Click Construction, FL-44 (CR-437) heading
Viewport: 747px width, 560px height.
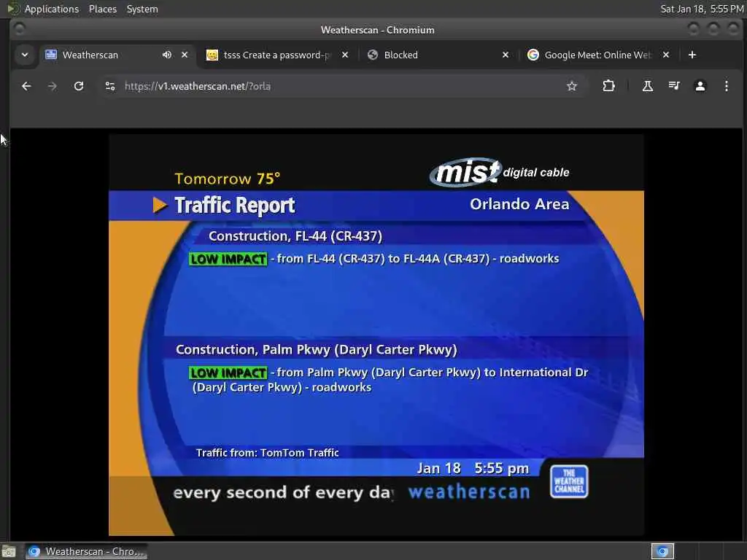tap(295, 236)
